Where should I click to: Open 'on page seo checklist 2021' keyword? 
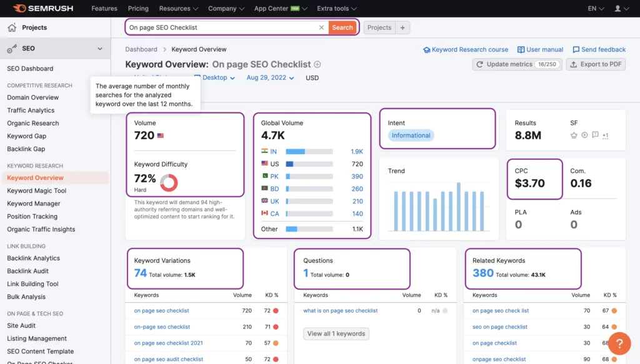[168, 343]
